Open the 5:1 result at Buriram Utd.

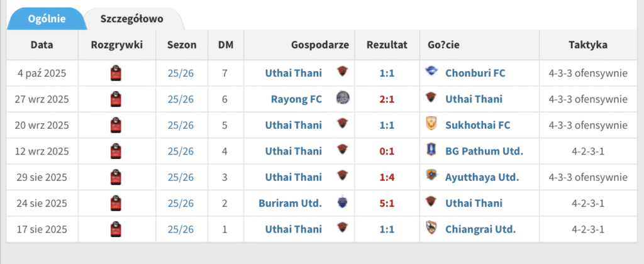coord(387,203)
